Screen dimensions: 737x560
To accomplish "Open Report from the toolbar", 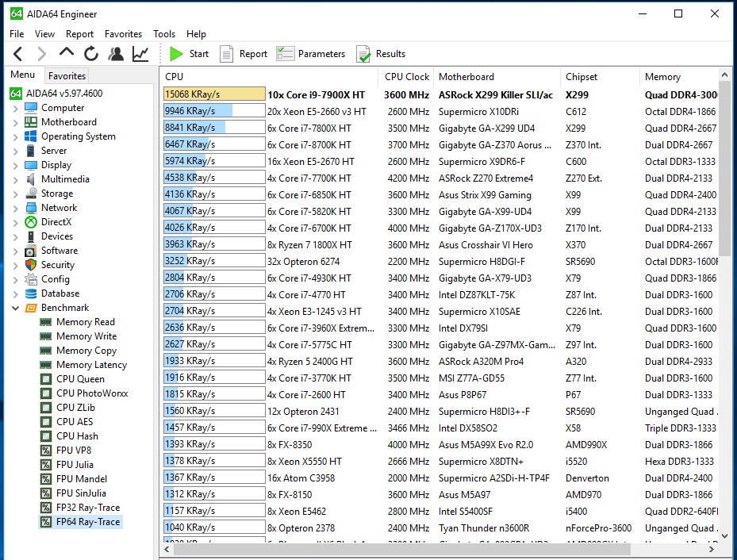I will (244, 54).
